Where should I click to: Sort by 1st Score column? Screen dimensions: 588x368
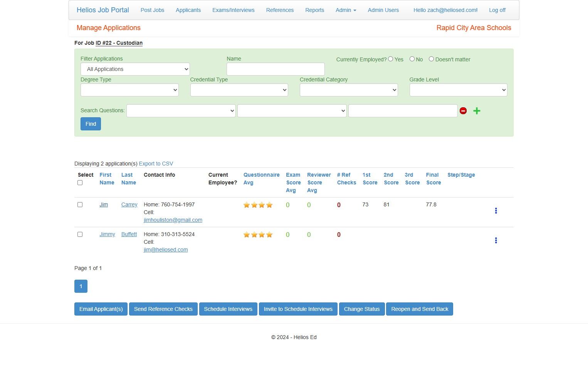tap(370, 179)
